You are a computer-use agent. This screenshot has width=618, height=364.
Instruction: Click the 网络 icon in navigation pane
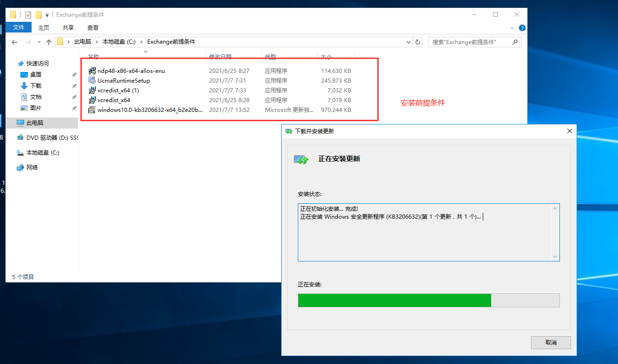(20, 168)
